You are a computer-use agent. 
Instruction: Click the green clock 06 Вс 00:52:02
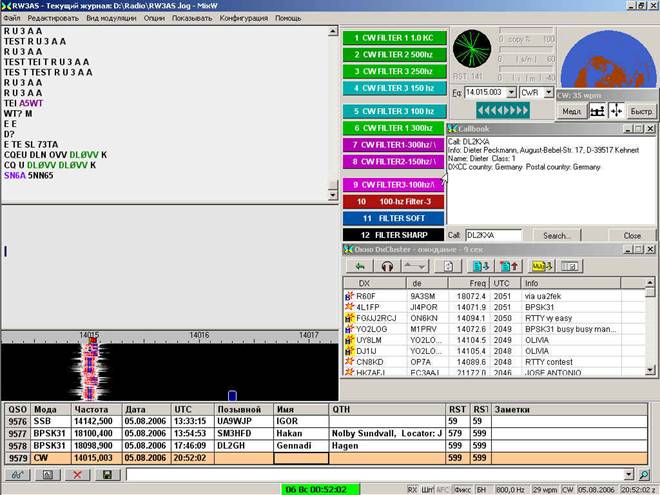click(x=320, y=490)
